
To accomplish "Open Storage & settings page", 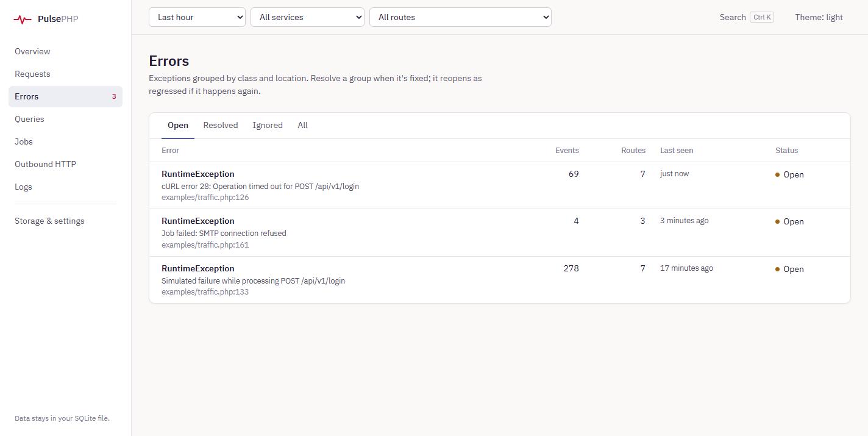I will (65, 221).
